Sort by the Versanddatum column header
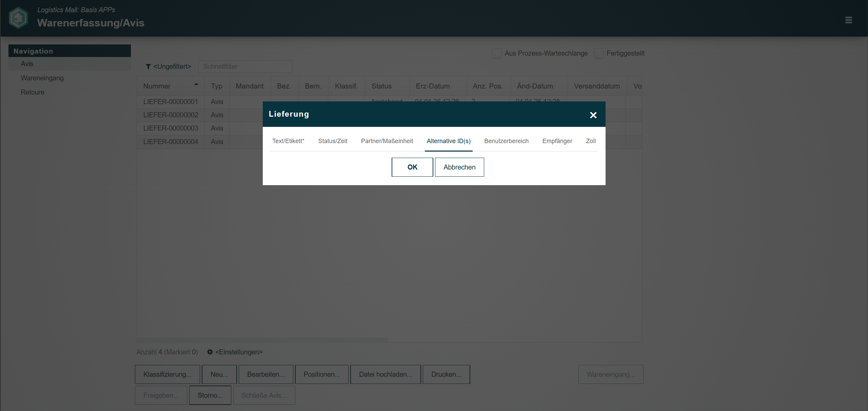This screenshot has width=868, height=411. pyautogui.click(x=597, y=86)
